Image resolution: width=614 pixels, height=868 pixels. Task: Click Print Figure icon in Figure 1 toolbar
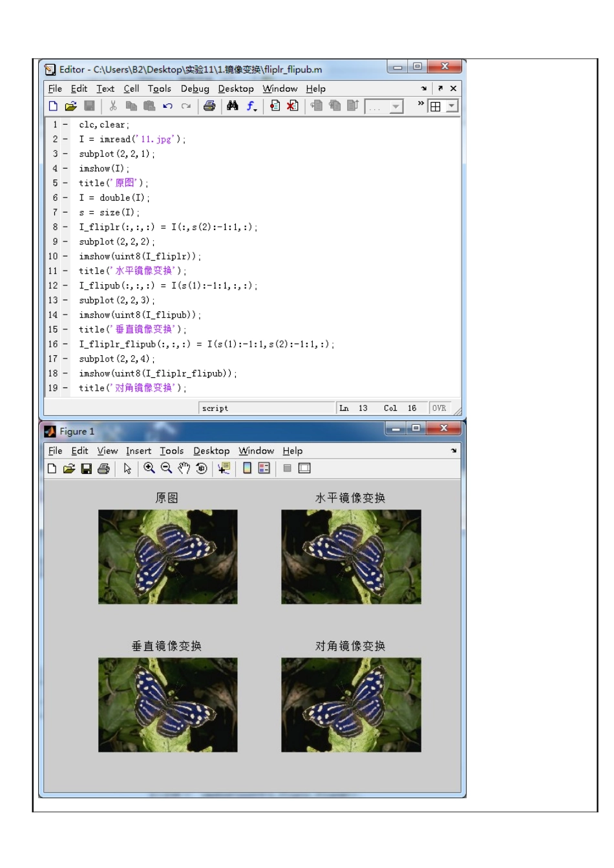[103, 469]
